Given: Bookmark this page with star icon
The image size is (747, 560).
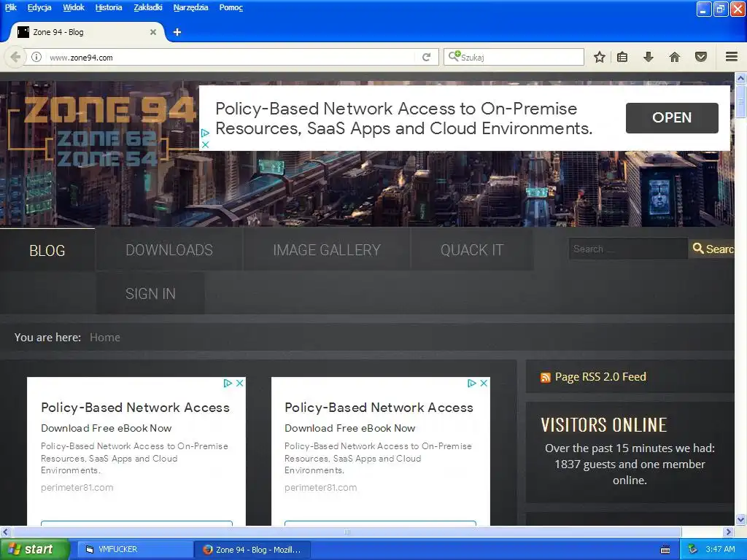Looking at the screenshot, I should point(600,57).
